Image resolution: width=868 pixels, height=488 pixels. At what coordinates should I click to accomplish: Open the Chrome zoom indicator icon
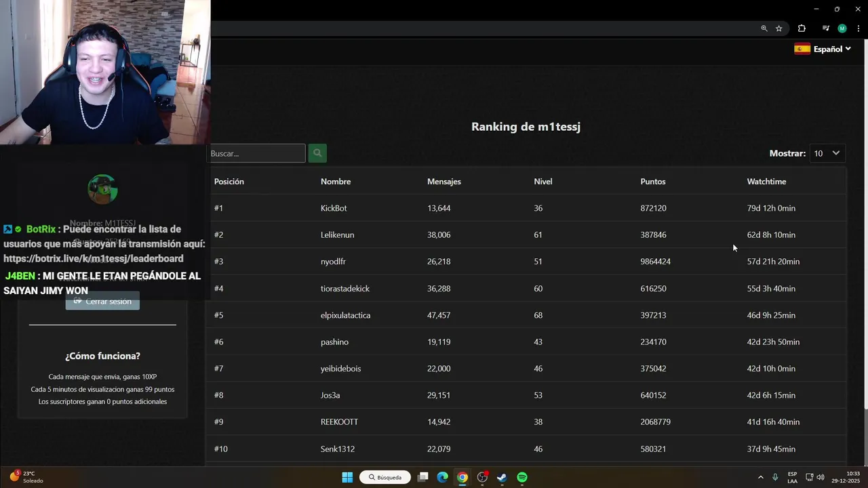pos(764,28)
